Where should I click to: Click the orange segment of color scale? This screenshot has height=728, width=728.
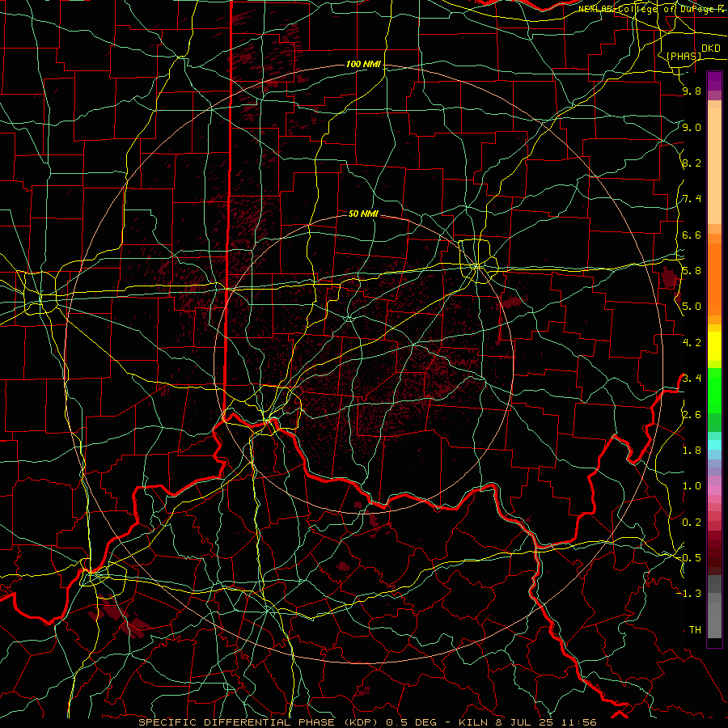click(x=714, y=279)
